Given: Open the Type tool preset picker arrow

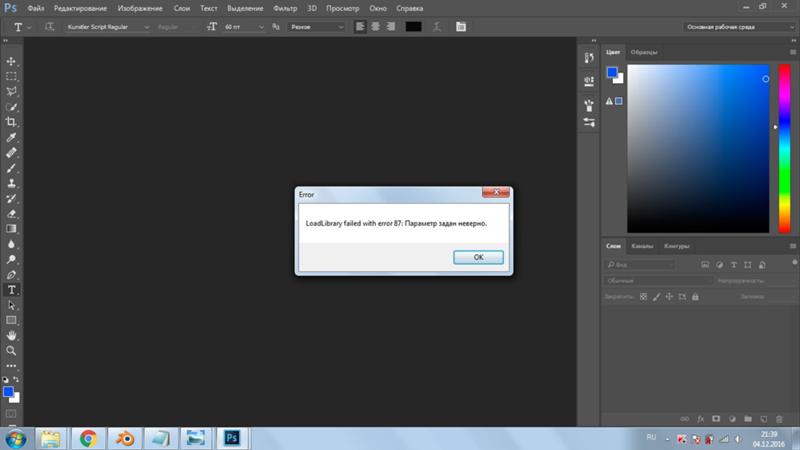Looking at the screenshot, I should pos(29,27).
